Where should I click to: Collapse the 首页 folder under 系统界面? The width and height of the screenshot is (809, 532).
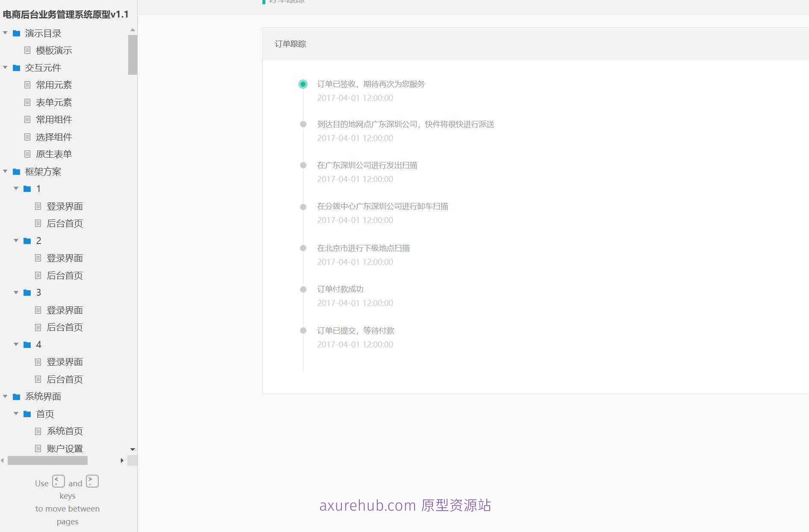click(x=16, y=414)
